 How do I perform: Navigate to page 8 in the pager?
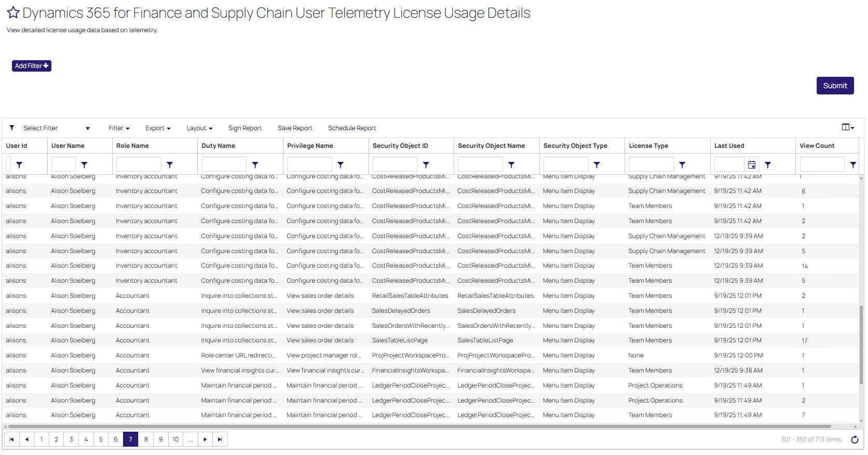146,440
